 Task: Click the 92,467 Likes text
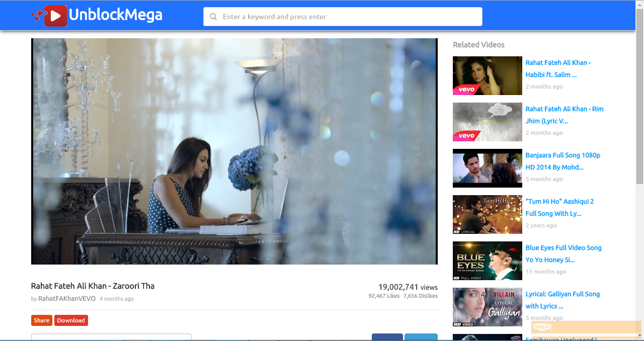click(384, 296)
